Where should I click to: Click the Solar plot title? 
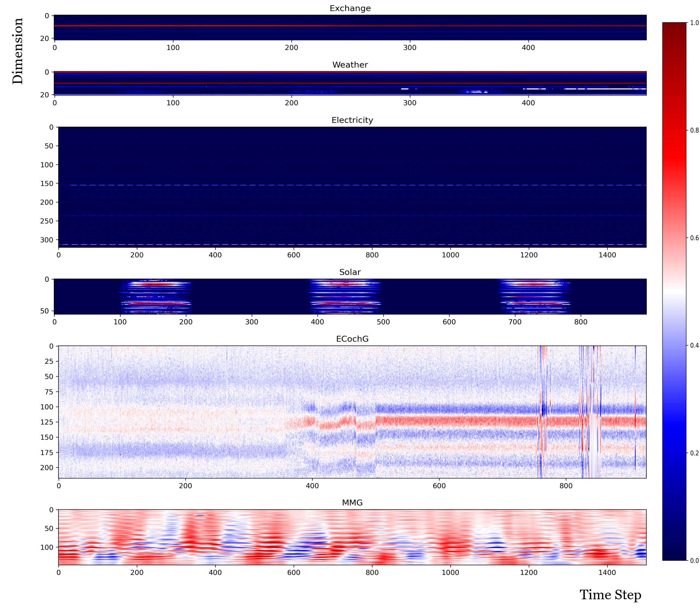click(x=350, y=272)
